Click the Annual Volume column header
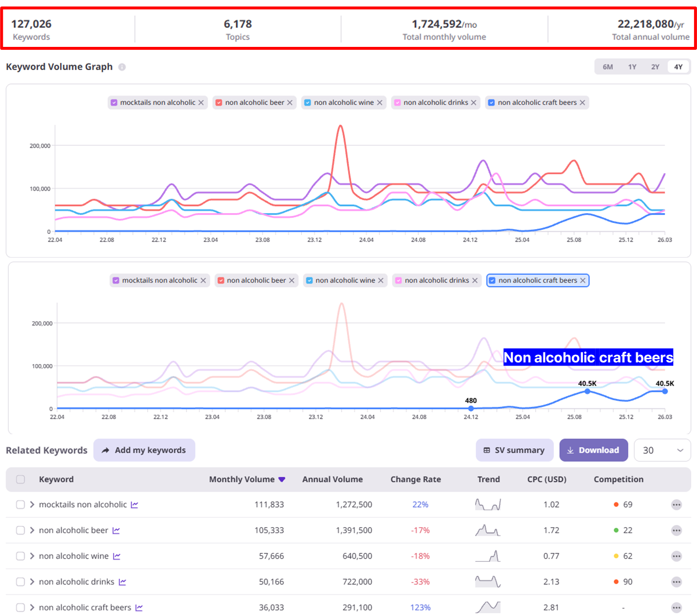Screen dimensions: 697x616 click(x=333, y=479)
